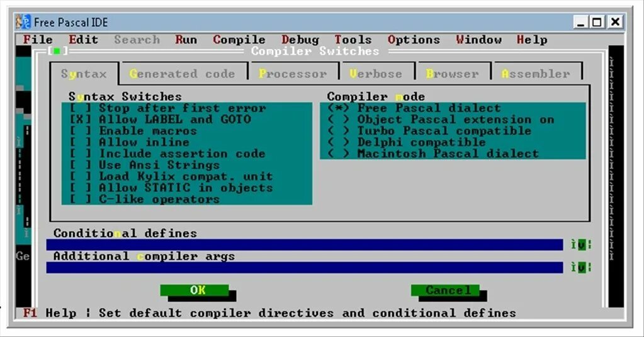Open the Options menu

coord(414,40)
